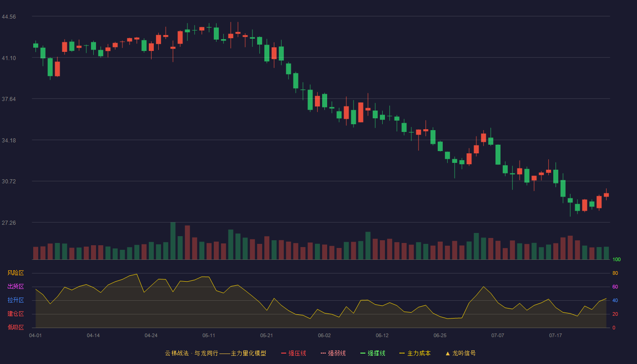The width and height of the screenshot is (637, 364).
Task: Click the 云梯战法 主力量化模型 legend title
Action: pyautogui.click(x=215, y=353)
